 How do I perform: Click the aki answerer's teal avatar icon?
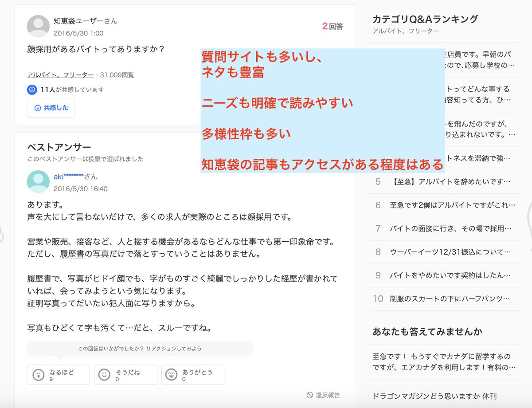(x=38, y=182)
